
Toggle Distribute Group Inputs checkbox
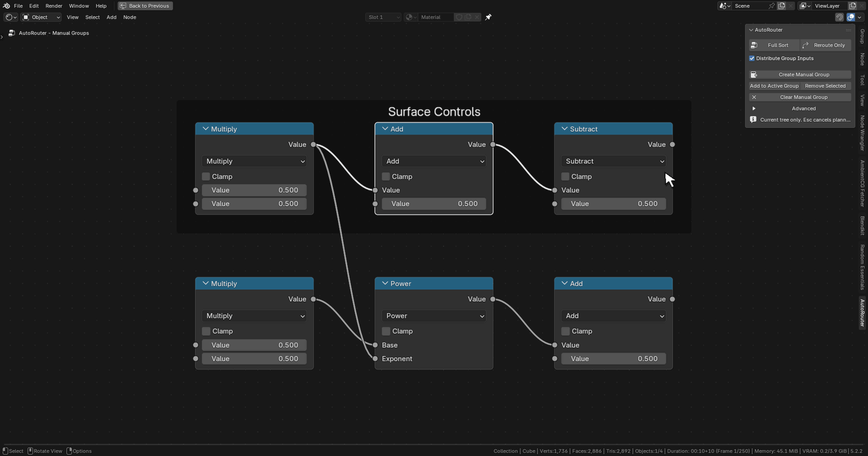click(x=752, y=59)
